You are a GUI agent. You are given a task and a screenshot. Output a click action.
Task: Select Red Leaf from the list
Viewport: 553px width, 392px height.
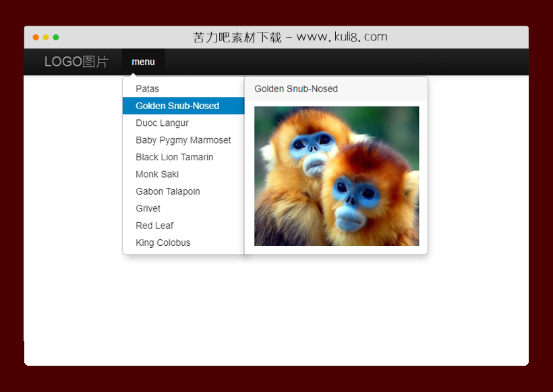pos(154,226)
